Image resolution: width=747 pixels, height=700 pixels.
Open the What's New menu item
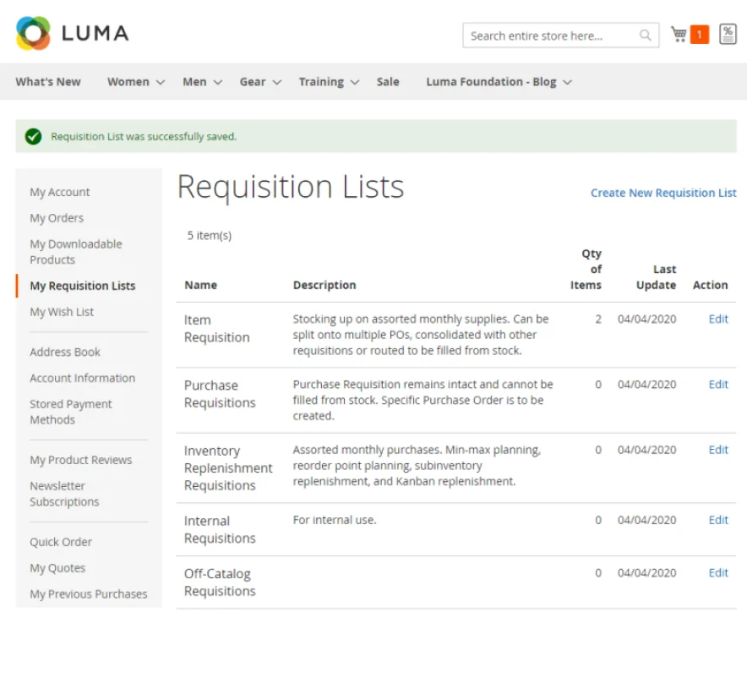tap(48, 82)
